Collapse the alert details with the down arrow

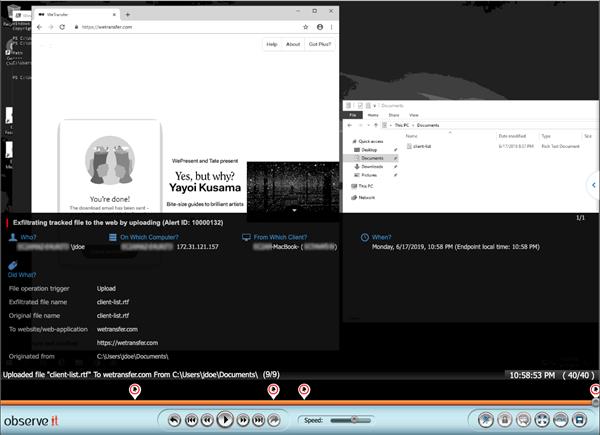[294, 210]
